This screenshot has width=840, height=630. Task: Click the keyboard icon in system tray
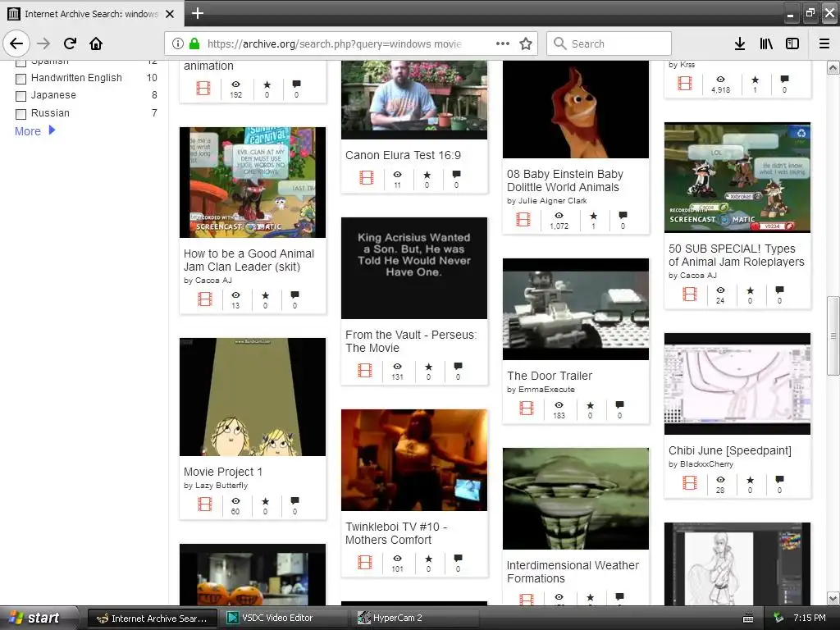748,619
